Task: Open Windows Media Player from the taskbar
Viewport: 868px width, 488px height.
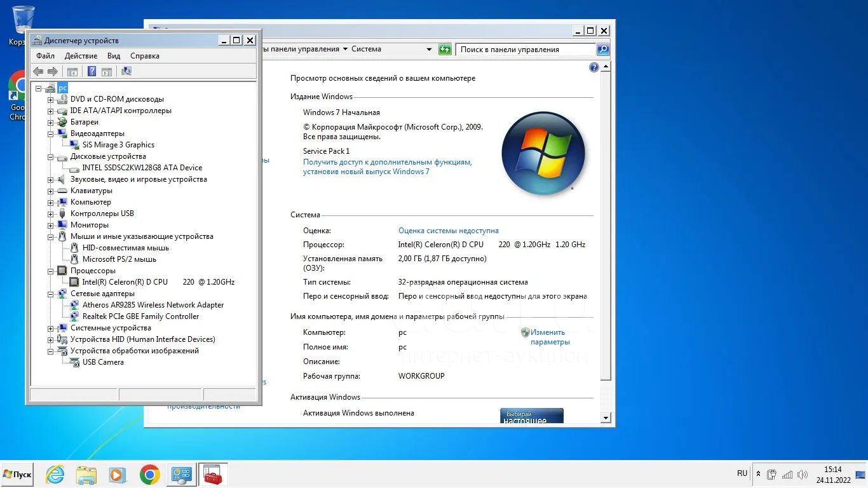Action: [117, 475]
